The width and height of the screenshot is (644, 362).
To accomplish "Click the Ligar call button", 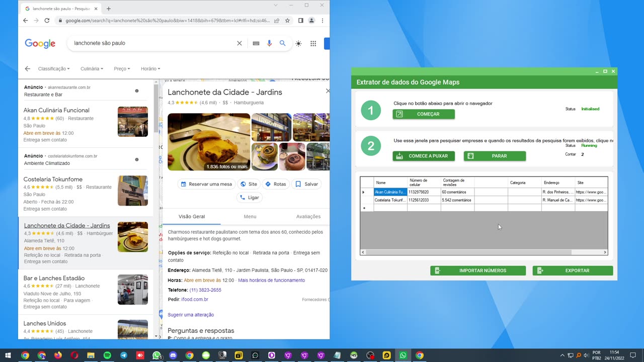I will tap(249, 198).
